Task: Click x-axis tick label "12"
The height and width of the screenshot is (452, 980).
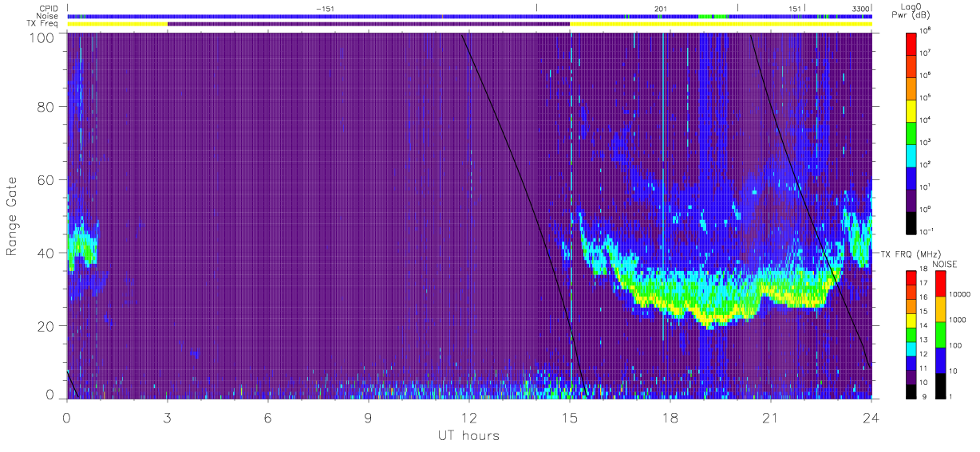Action: tap(469, 418)
